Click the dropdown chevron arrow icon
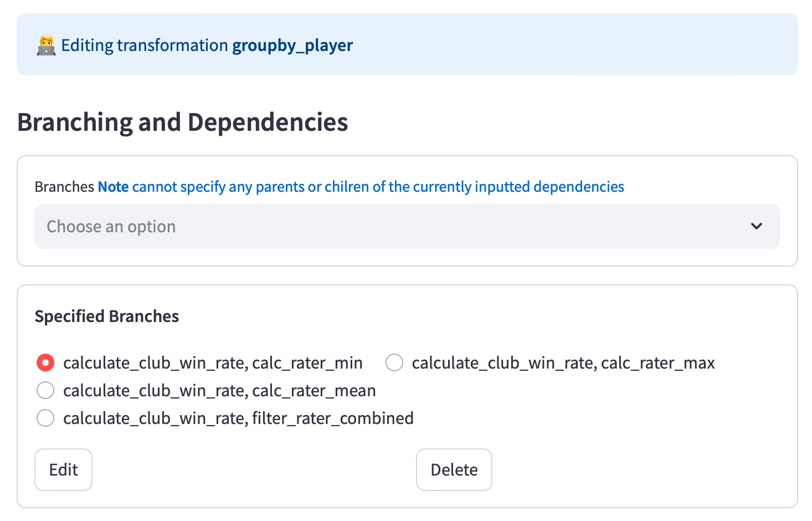 click(x=756, y=226)
